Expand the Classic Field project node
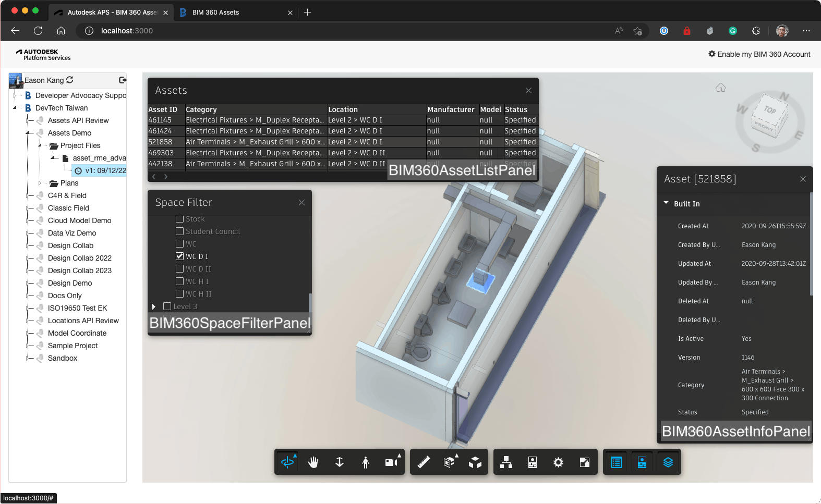This screenshot has width=821, height=504. [x=27, y=208]
